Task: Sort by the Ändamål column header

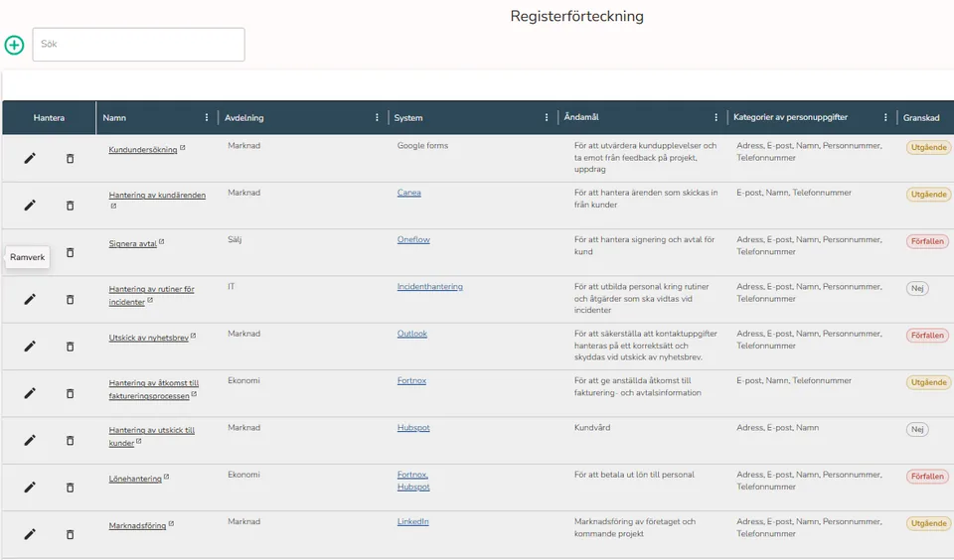Action: [581, 117]
